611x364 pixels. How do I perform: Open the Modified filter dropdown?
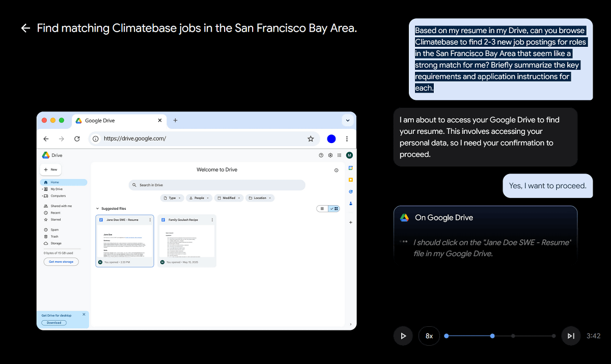coord(229,198)
